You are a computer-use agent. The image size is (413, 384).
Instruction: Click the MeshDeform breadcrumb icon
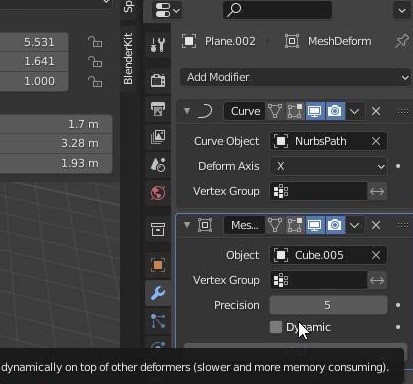pos(292,41)
